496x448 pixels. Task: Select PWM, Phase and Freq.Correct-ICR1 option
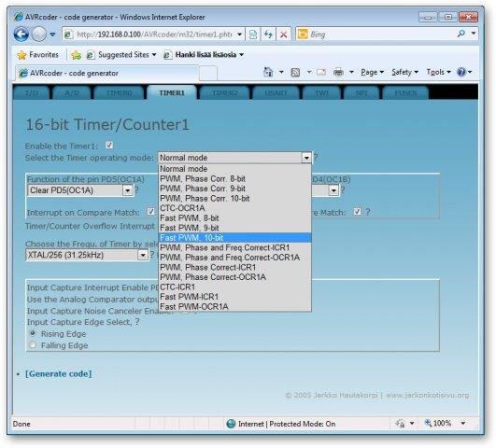tap(234, 247)
